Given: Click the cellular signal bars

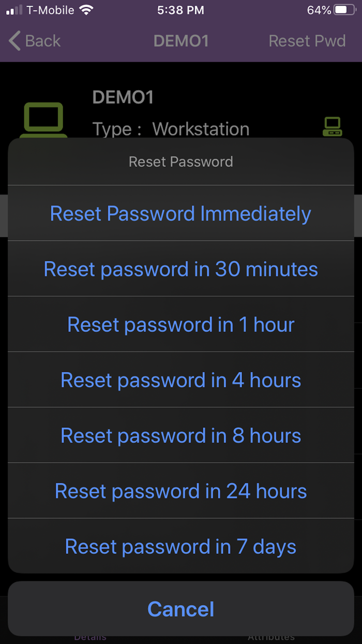Looking at the screenshot, I should [x=11, y=9].
